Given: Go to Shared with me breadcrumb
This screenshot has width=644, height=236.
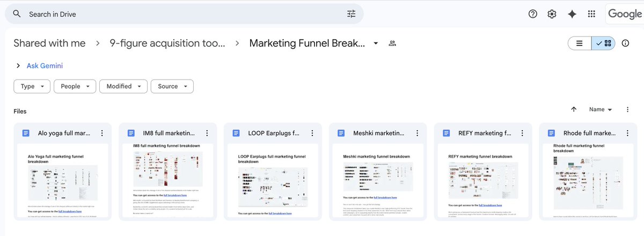Looking at the screenshot, I should click(x=49, y=44).
